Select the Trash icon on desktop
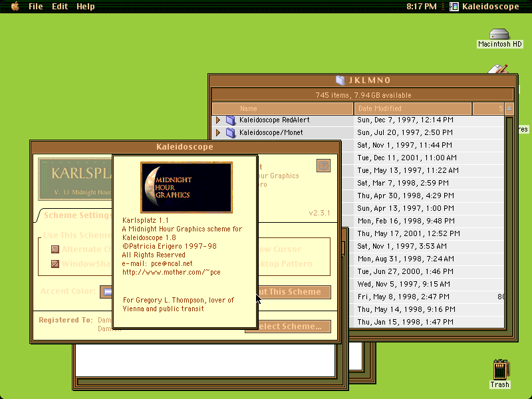Viewport: 532px width, 399px height. pyautogui.click(x=501, y=370)
